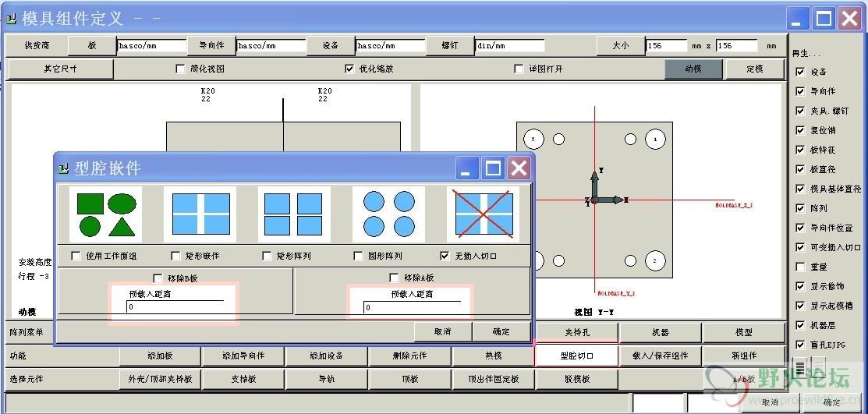
Task: Enable 圆形阵列 checkbox
Action: point(358,256)
